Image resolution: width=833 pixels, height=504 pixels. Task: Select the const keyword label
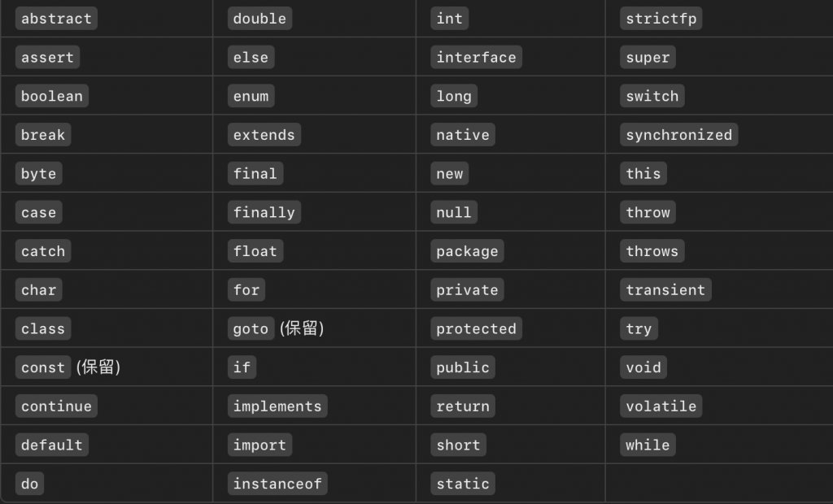coord(43,367)
